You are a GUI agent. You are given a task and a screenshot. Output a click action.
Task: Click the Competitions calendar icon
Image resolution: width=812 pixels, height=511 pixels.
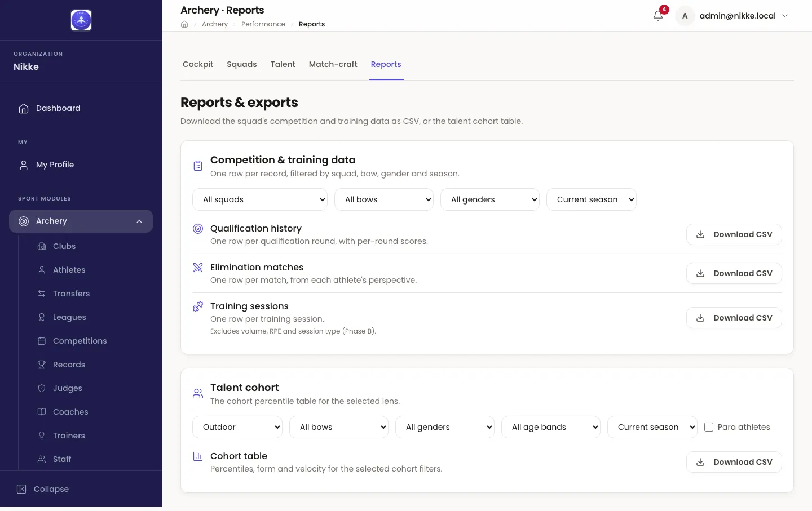[42, 341]
